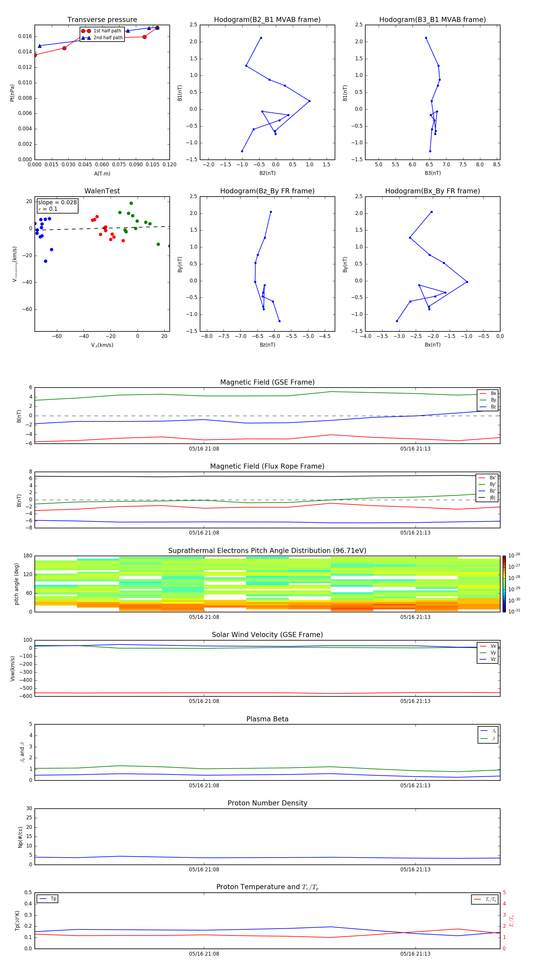Select the "B3(nT)" x-axis label
Viewport: 535px width, 980px height.
pos(432,173)
